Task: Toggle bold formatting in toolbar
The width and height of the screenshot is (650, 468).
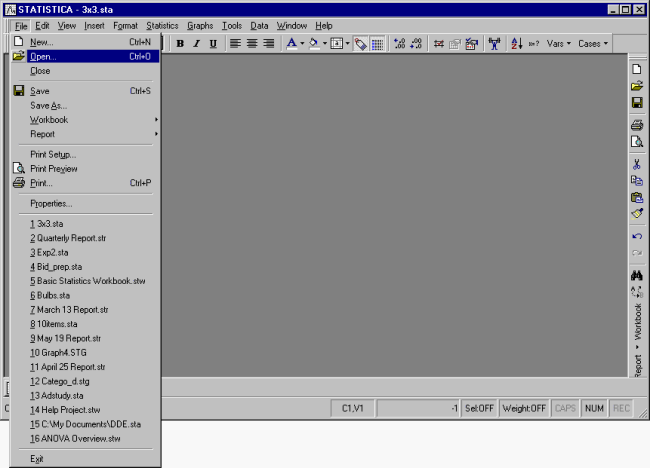Action: pos(180,44)
